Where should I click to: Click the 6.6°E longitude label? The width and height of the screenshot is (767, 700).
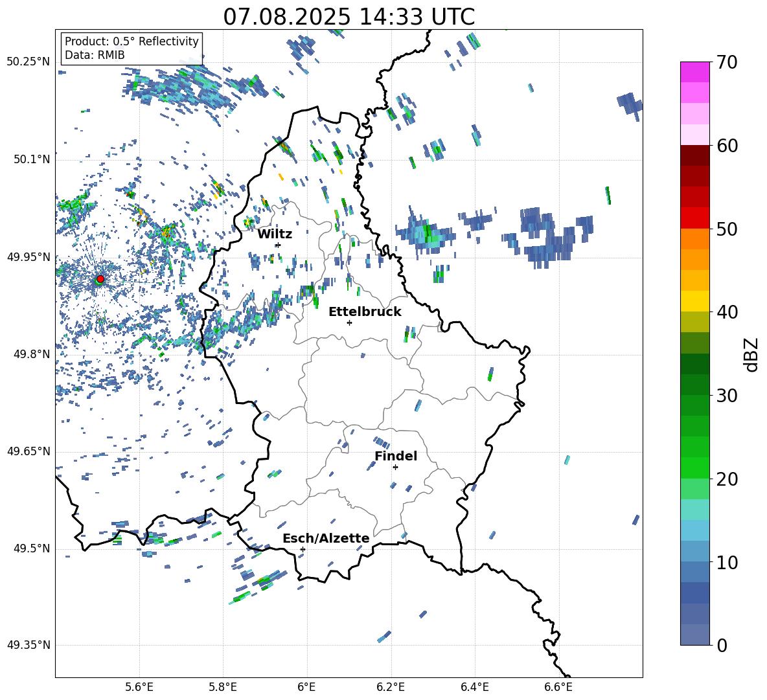tap(558, 687)
